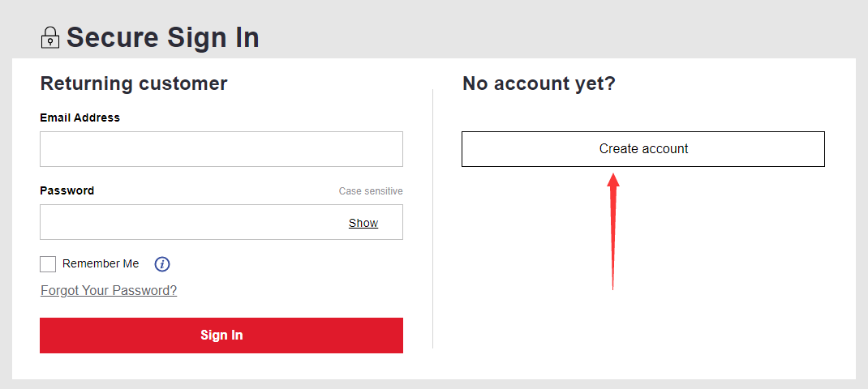Enable the Remember Me checkbox
Viewport: 868px width, 389px height.
coord(48,264)
